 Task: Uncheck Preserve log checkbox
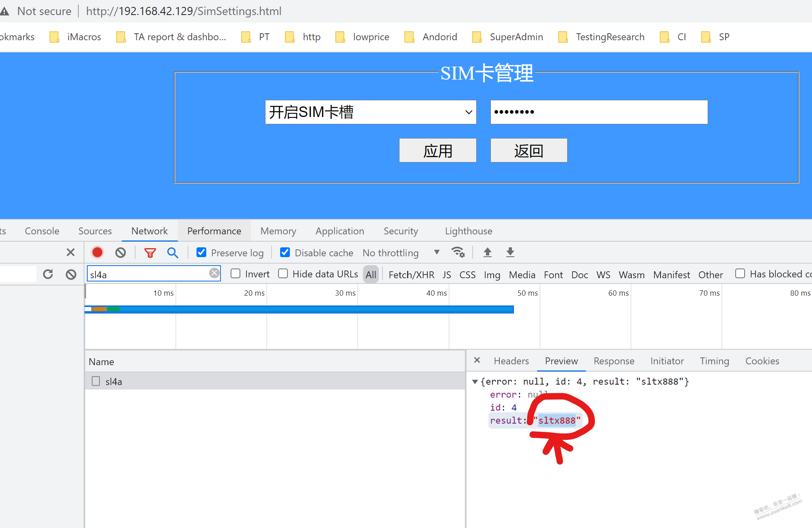pyautogui.click(x=201, y=252)
